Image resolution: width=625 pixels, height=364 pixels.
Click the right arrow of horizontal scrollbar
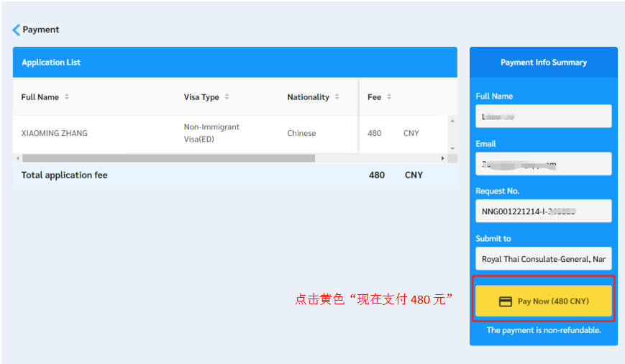(443, 158)
